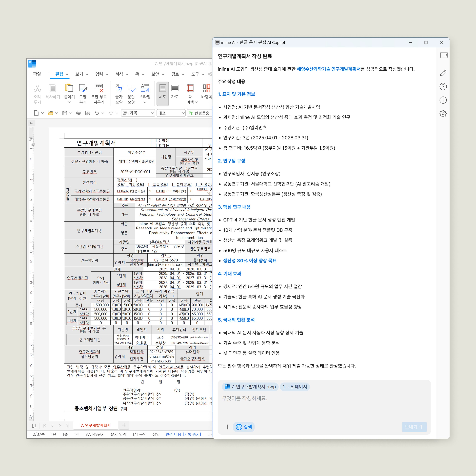476x476 pixels.
Task: Click the 오려두기 (cut) scissors icon
Action: [x=37, y=88]
